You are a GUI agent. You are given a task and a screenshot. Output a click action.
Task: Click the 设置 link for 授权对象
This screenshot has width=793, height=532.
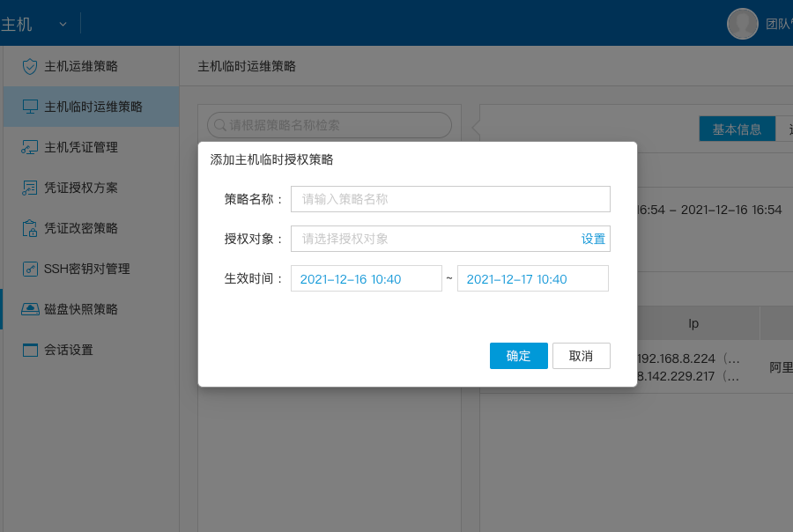pos(593,239)
